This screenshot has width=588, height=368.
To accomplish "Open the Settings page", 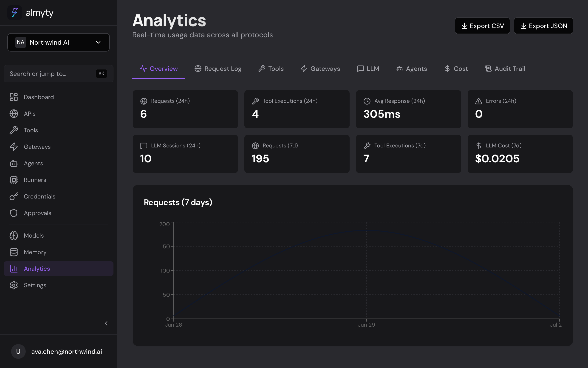I will [x=59, y=285].
